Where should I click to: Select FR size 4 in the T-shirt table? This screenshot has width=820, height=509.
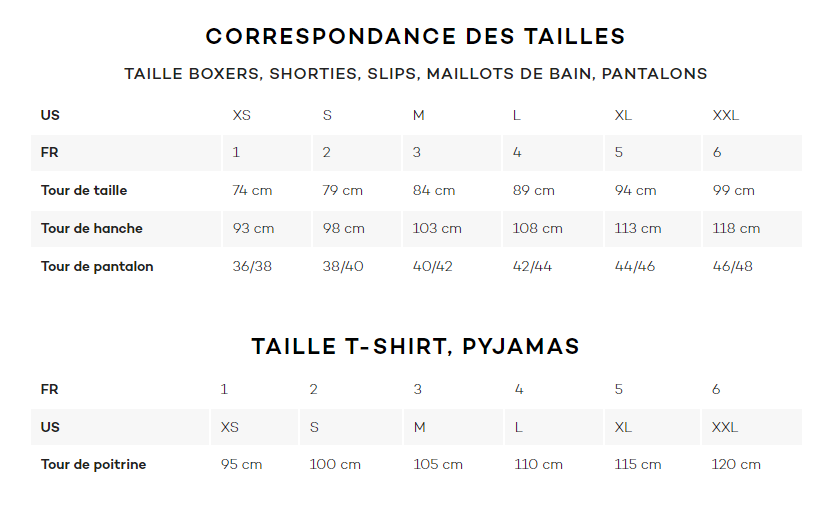pyautogui.click(x=518, y=389)
